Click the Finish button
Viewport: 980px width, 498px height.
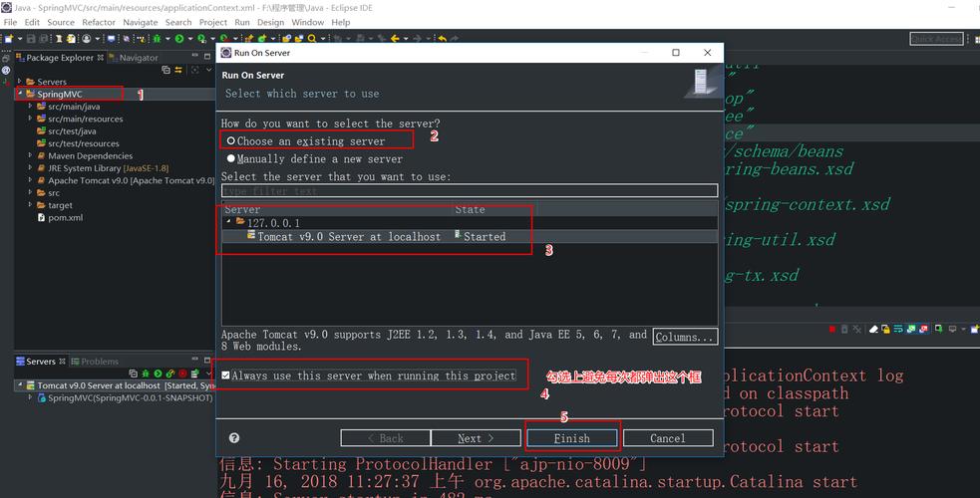[572, 438]
